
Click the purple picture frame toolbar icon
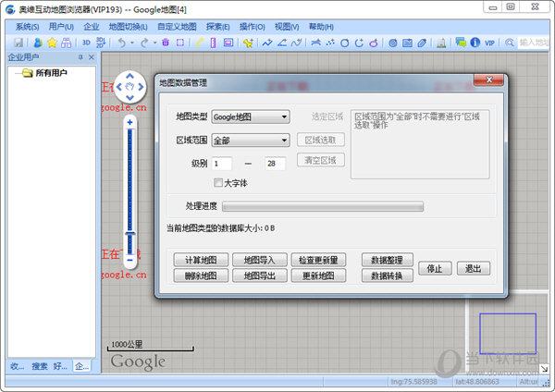228,43
